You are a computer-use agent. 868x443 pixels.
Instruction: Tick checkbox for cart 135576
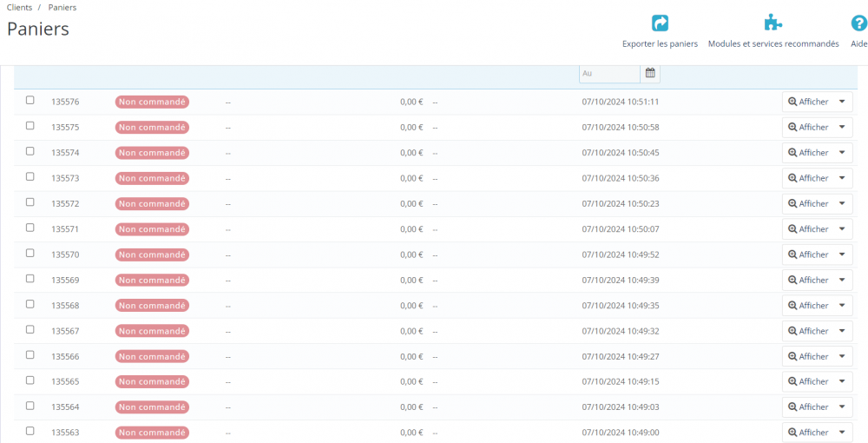[30, 100]
